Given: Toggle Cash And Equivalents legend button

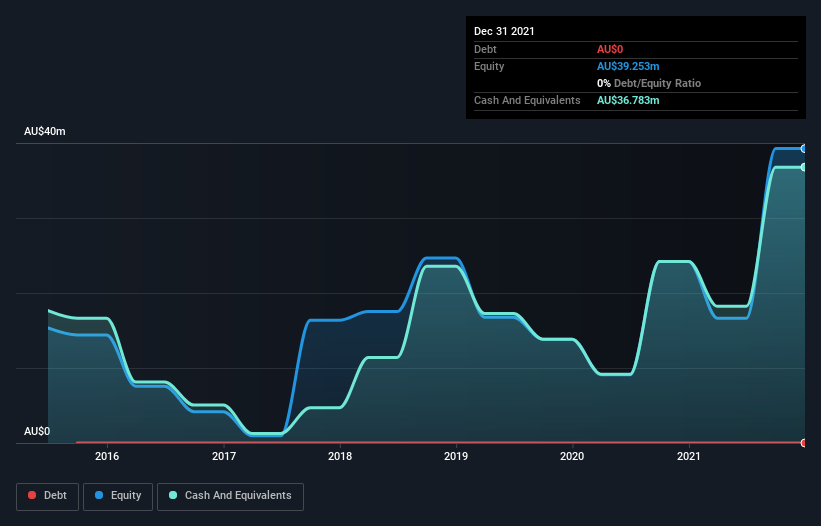Looking at the screenshot, I should click(230, 496).
